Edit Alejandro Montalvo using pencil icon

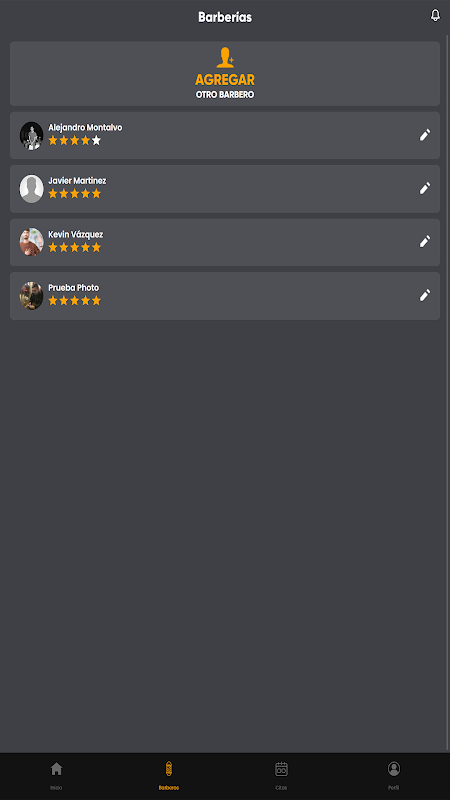coord(424,135)
